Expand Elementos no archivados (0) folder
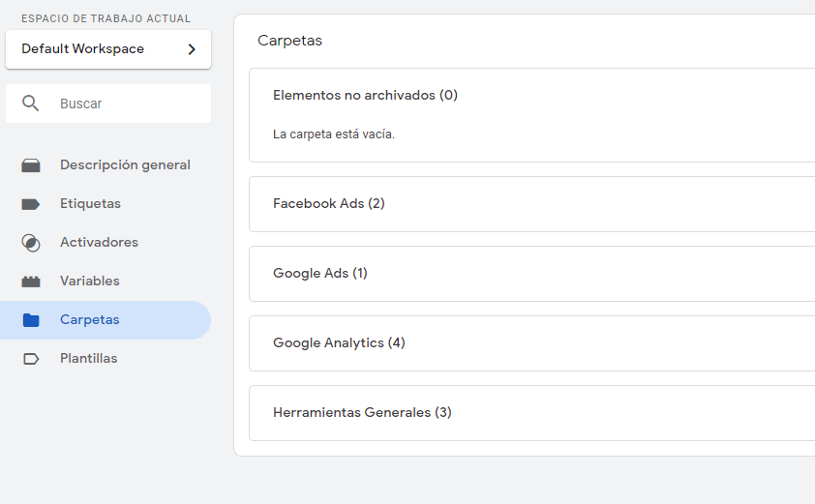The width and height of the screenshot is (815, 504). [365, 95]
